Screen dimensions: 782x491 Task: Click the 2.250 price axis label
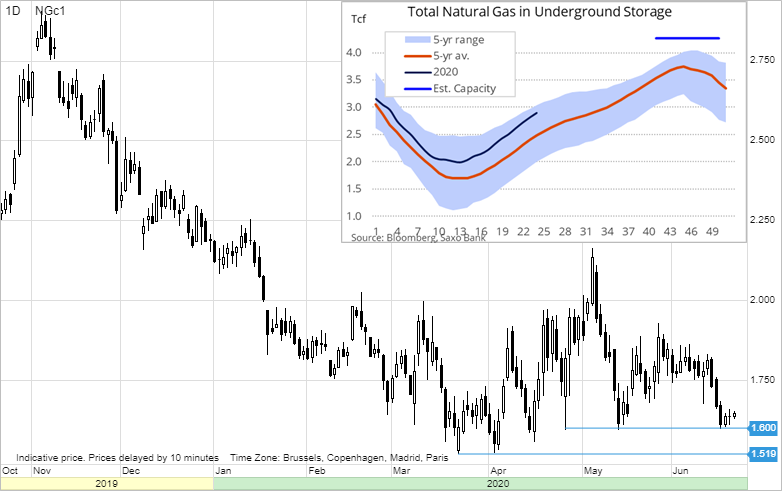[x=763, y=219]
